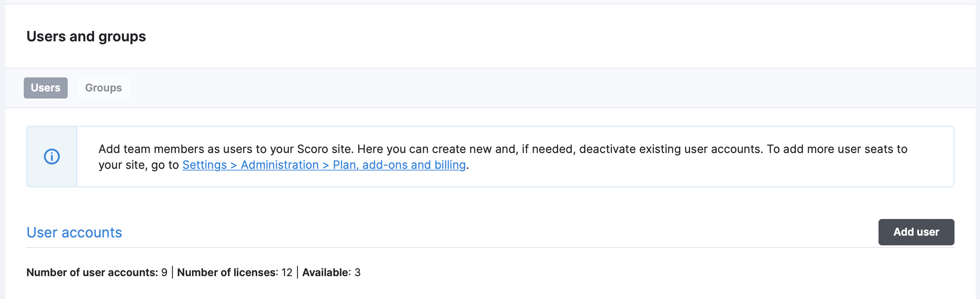This screenshot has height=299, width=980.
Task: Select the Users and groups page title
Action: 86,36
